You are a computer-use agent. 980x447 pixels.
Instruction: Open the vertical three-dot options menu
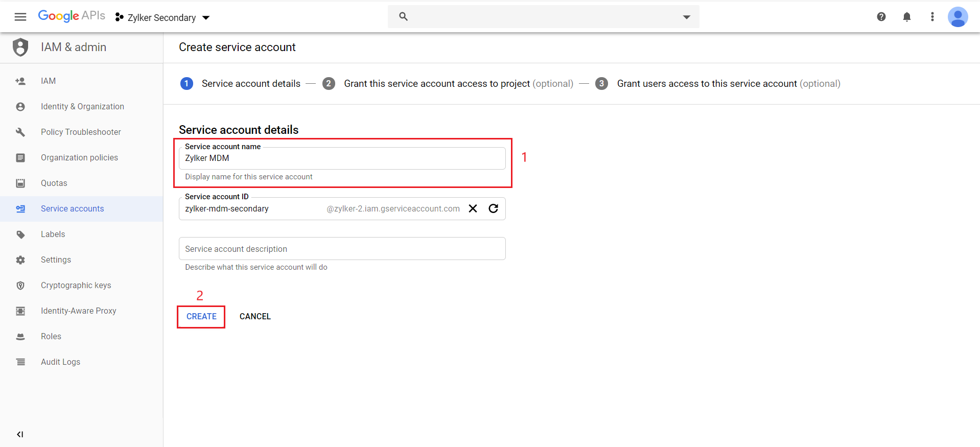coord(932,17)
